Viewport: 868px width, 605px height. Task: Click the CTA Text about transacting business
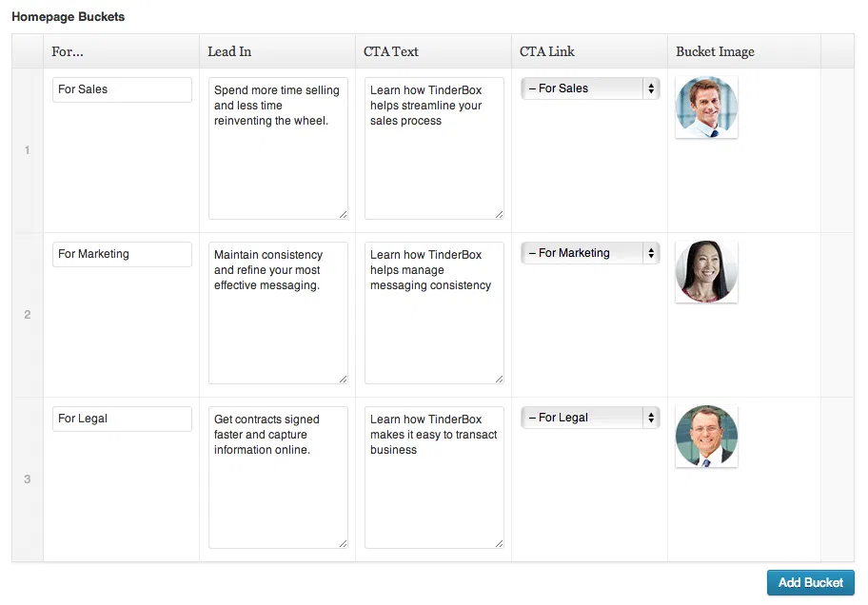pyautogui.click(x=434, y=478)
